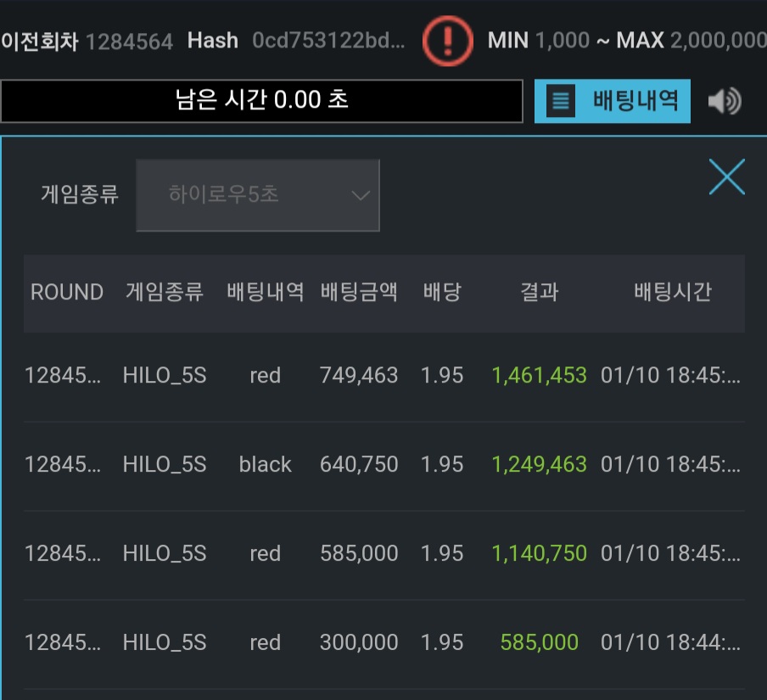
Task: Click the 결과 column header
Action: tap(539, 292)
